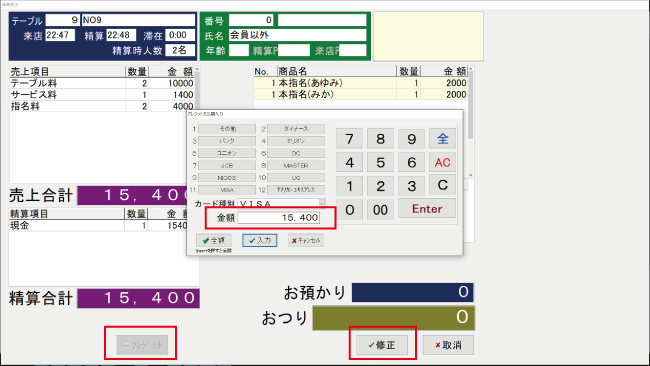Screen dimensions: 650x366
Task: Click the keypad Enter key
Action: click(x=427, y=208)
